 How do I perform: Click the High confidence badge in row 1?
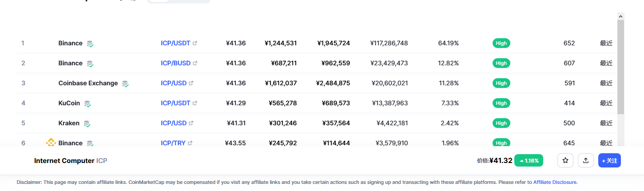tap(501, 43)
